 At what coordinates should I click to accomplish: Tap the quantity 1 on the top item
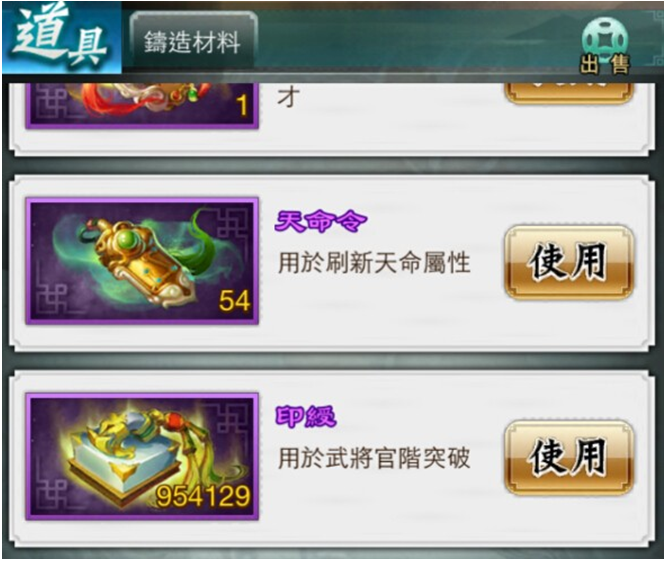242,105
